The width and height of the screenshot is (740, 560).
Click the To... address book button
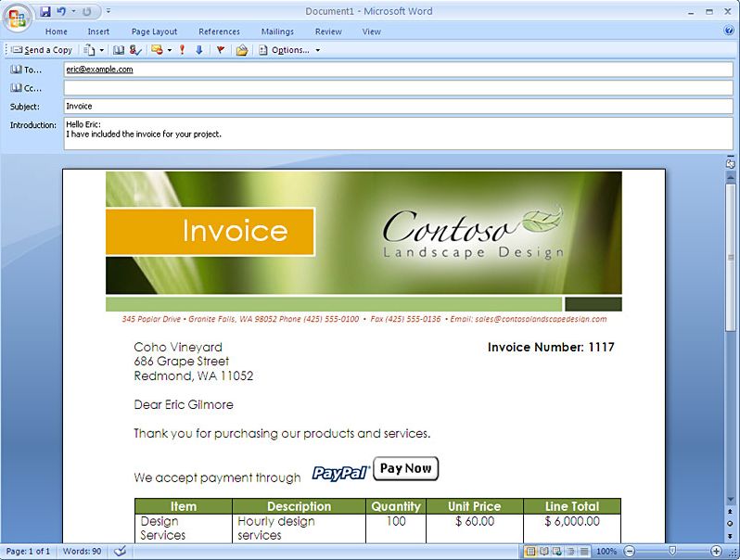click(26, 70)
